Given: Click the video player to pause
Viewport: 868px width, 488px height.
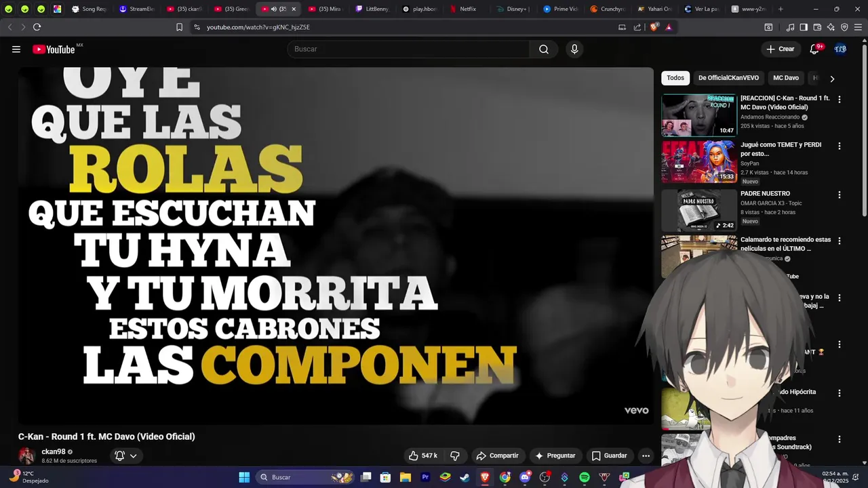Looking at the screenshot, I should point(336,245).
